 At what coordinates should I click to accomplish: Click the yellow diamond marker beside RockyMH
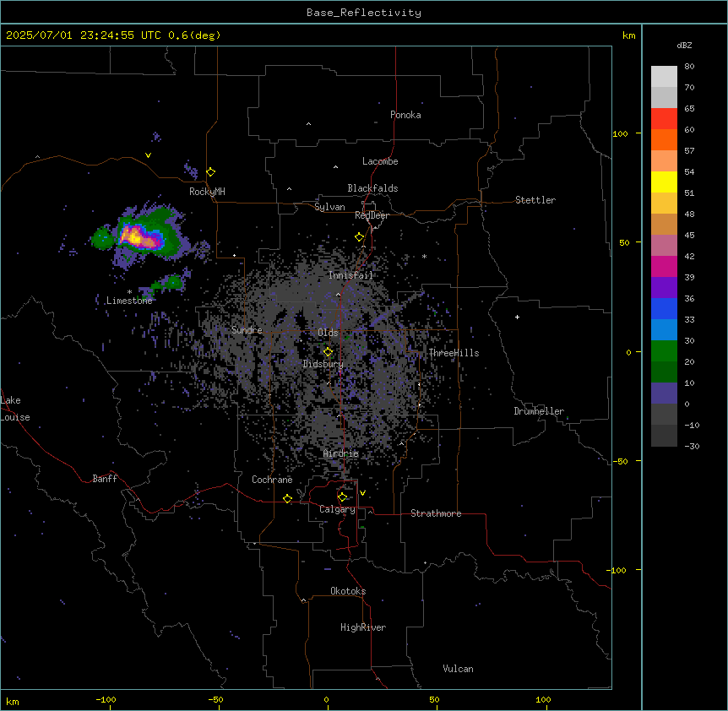click(211, 172)
